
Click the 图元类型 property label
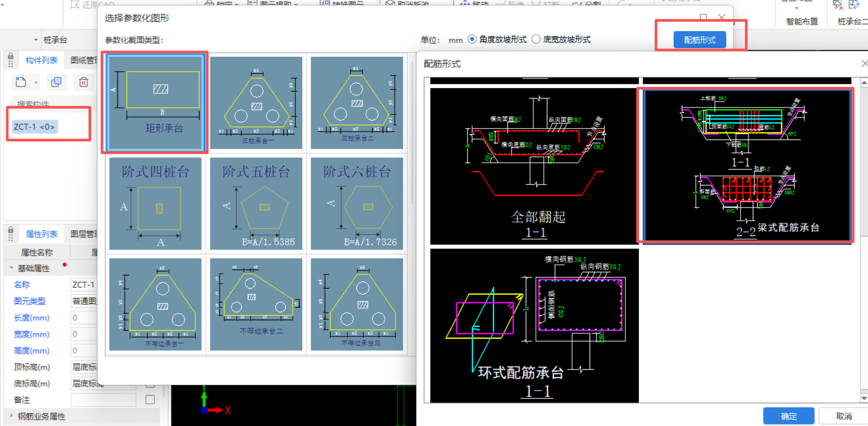coord(29,301)
